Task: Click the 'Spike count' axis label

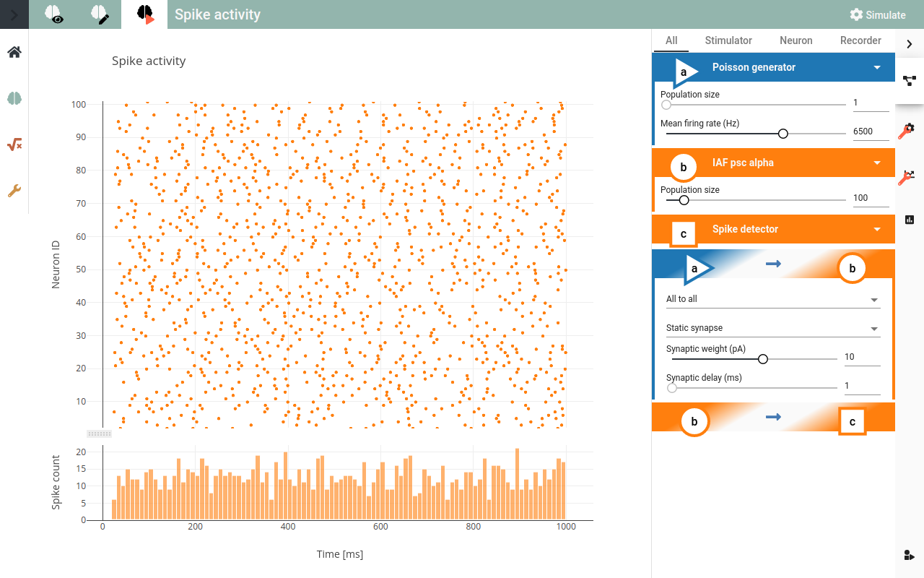Action: 56,483
